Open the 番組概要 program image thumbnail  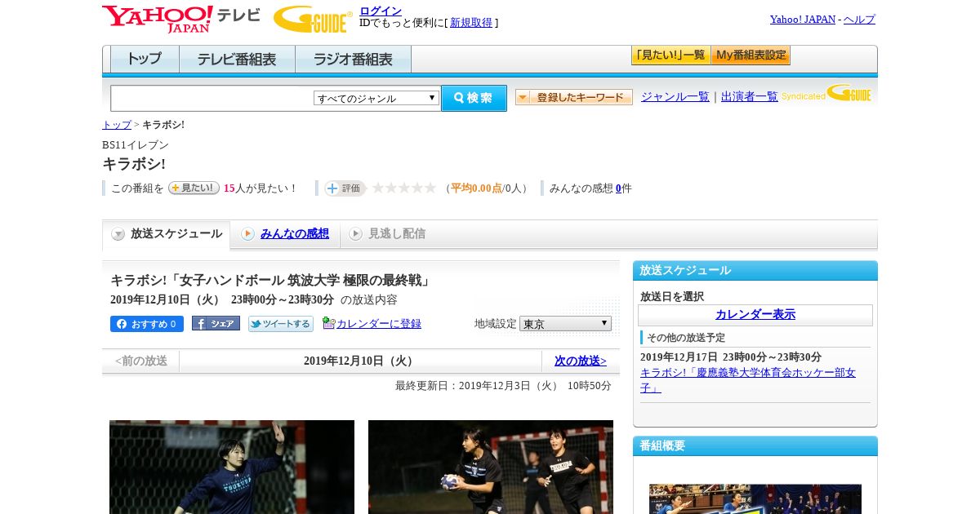tap(755, 498)
